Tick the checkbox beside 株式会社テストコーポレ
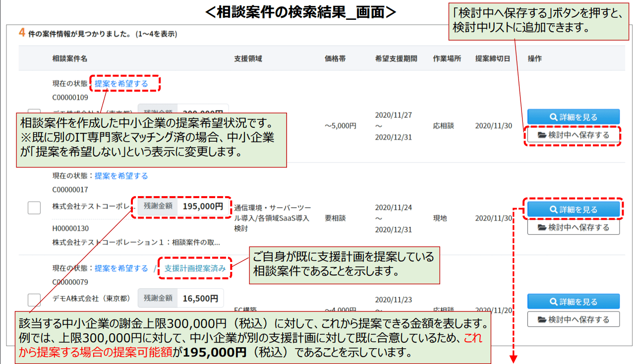This screenshot has height=364, width=635. (x=34, y=208)
